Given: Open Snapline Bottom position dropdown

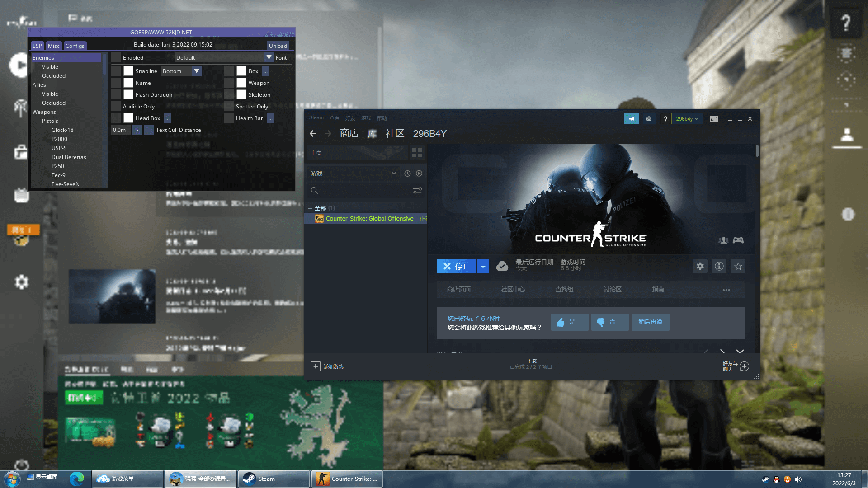Looking at the screenshot, I should coord(181,71).
